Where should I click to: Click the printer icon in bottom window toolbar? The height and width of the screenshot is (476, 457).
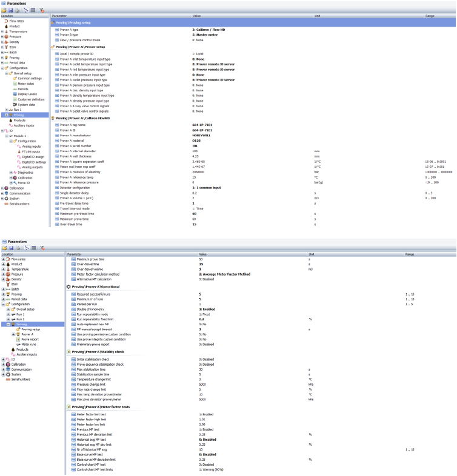(x=18, y=248)
